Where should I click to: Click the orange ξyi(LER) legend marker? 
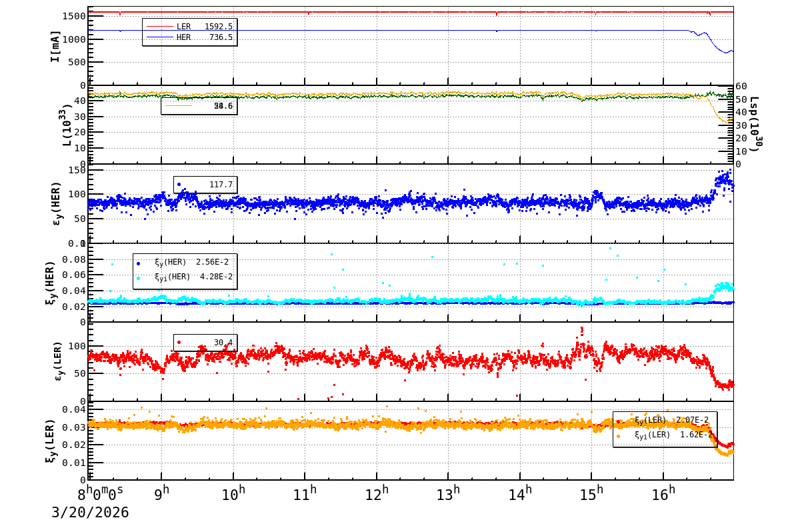618,436
